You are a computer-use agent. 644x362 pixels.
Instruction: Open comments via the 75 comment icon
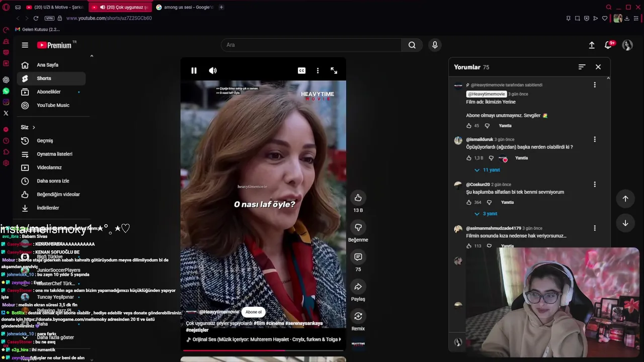358,257
